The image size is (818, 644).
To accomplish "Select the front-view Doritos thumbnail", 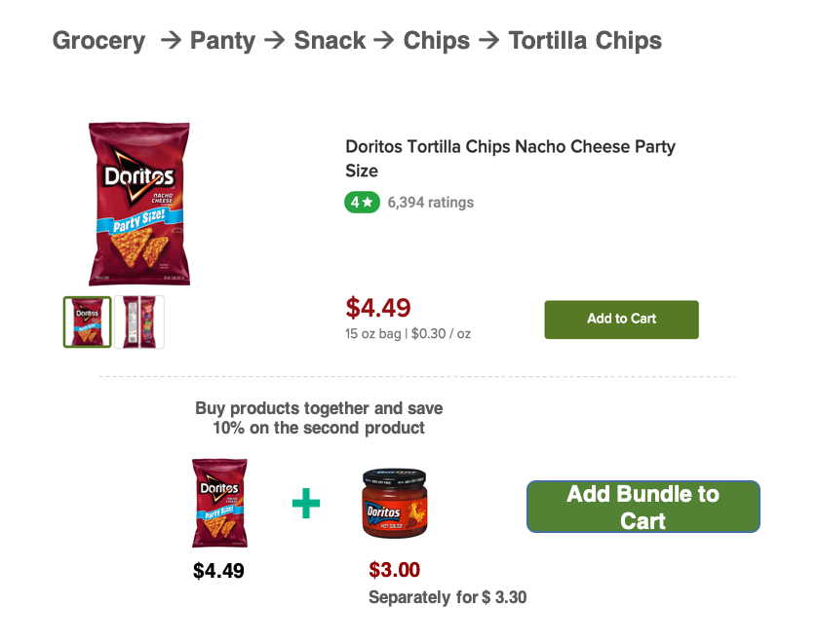I will tap(87, 322).
